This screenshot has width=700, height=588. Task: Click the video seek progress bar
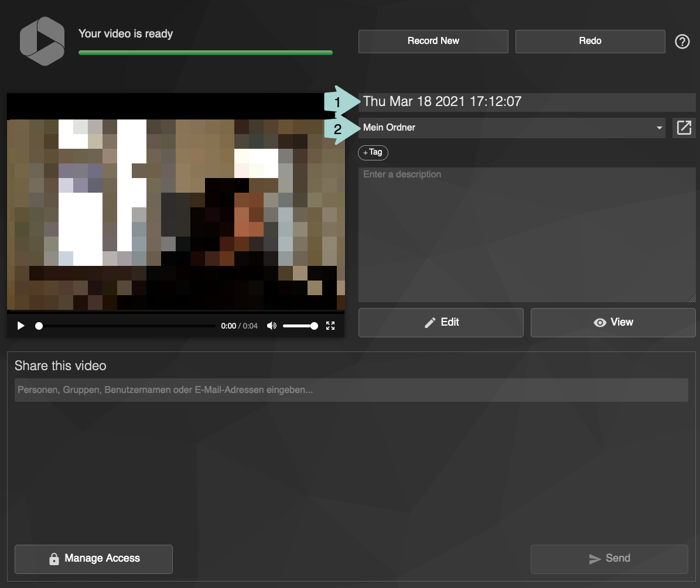coord(126,326)
